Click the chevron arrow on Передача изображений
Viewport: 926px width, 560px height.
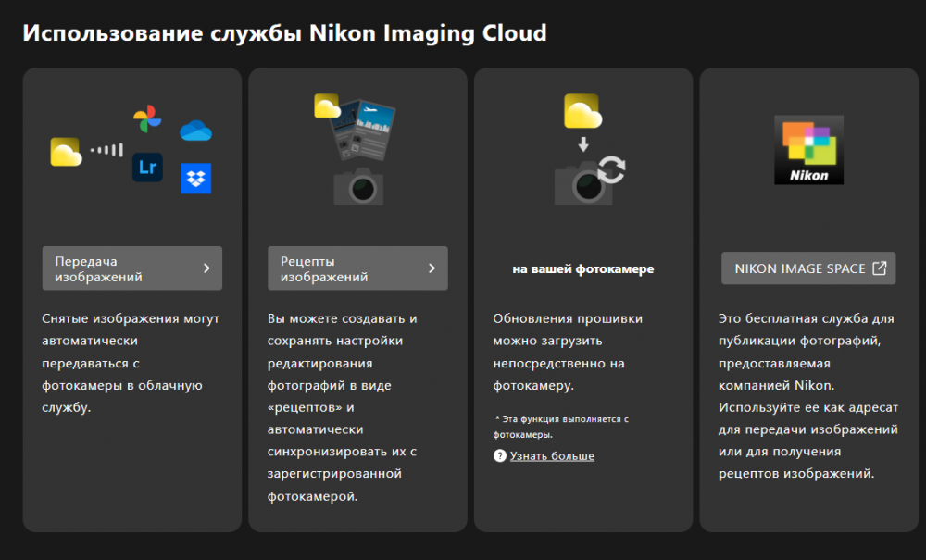tap(206, 268)
